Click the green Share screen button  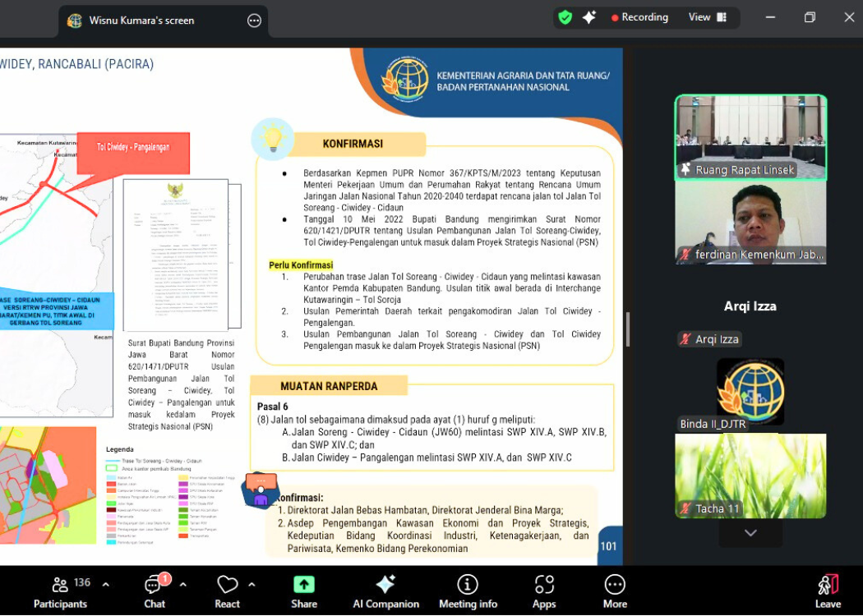(x=304, y=591)
